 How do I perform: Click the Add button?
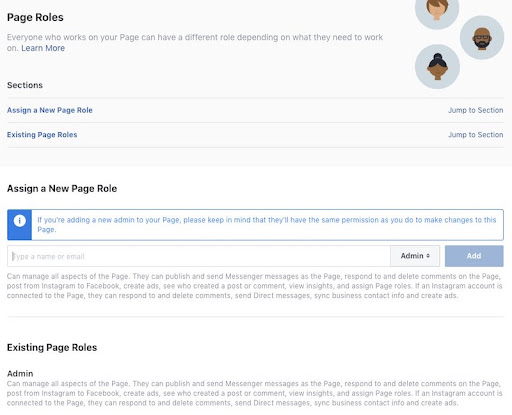(x=474, y=256)
